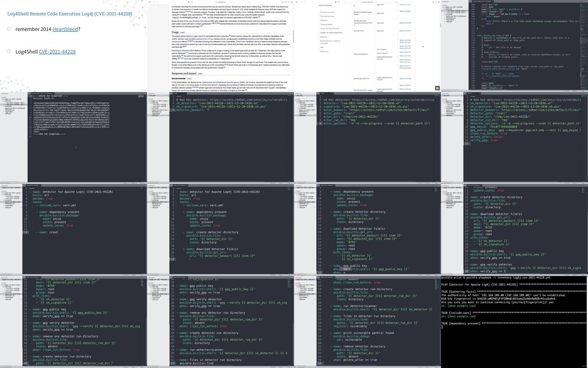This screenshot has height=368, width=588.
Task: Click 'Red Hat Fuse 7' table cell
Action: click(359, 31)
